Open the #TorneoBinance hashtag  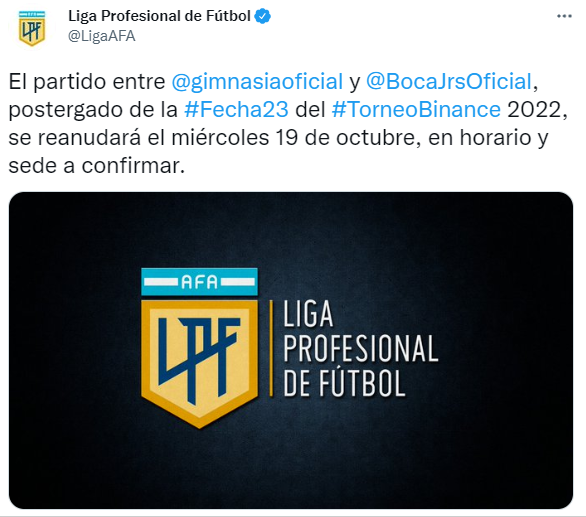(x=416, y=110)
